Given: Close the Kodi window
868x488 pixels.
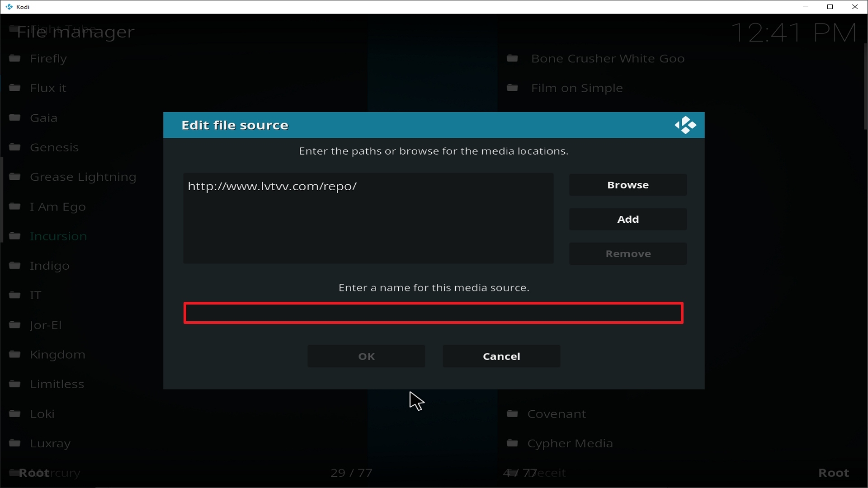Looking at the screenshot, I should click(x=855, y=7).
